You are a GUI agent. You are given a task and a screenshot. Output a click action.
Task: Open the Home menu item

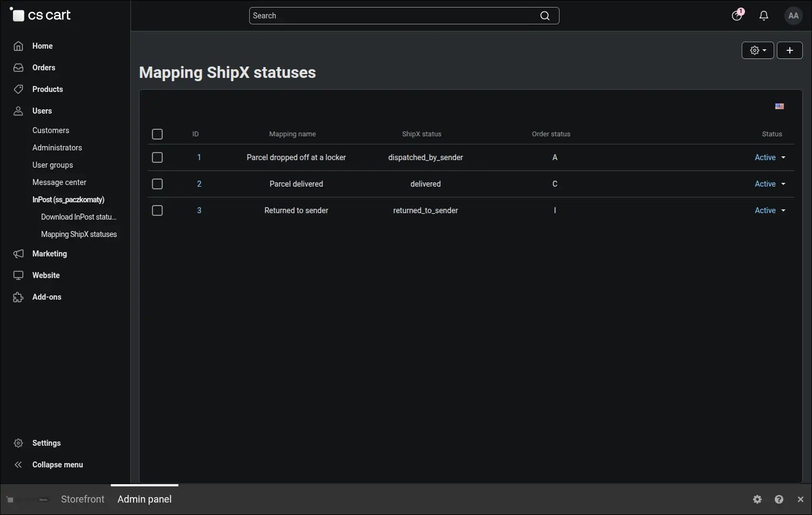[x=42, y=46]
